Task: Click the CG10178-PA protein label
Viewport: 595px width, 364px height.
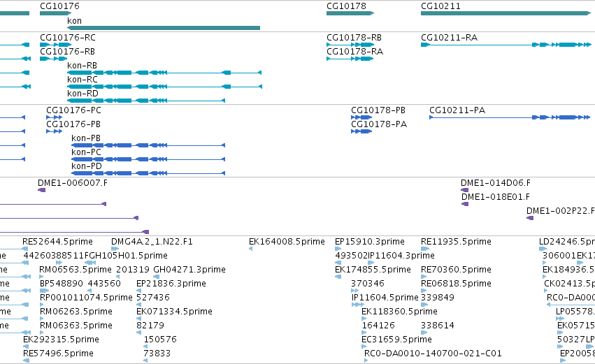Action: (379, 124)
